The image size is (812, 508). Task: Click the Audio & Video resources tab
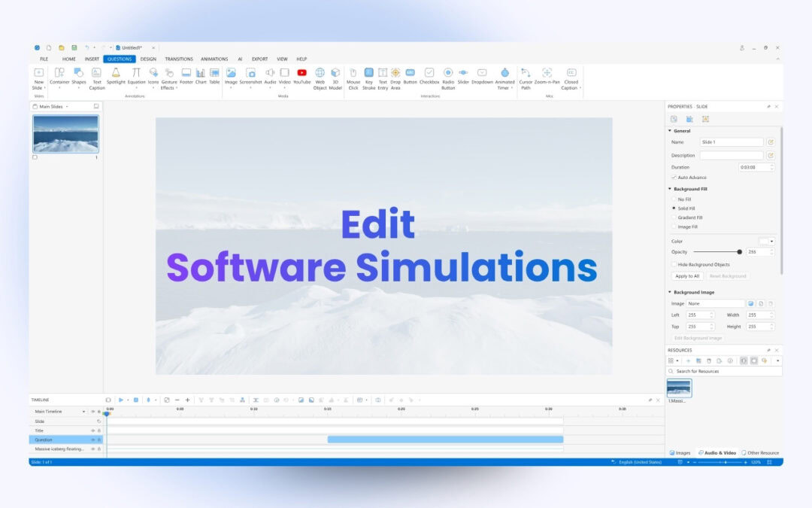(x=717, y=453)
